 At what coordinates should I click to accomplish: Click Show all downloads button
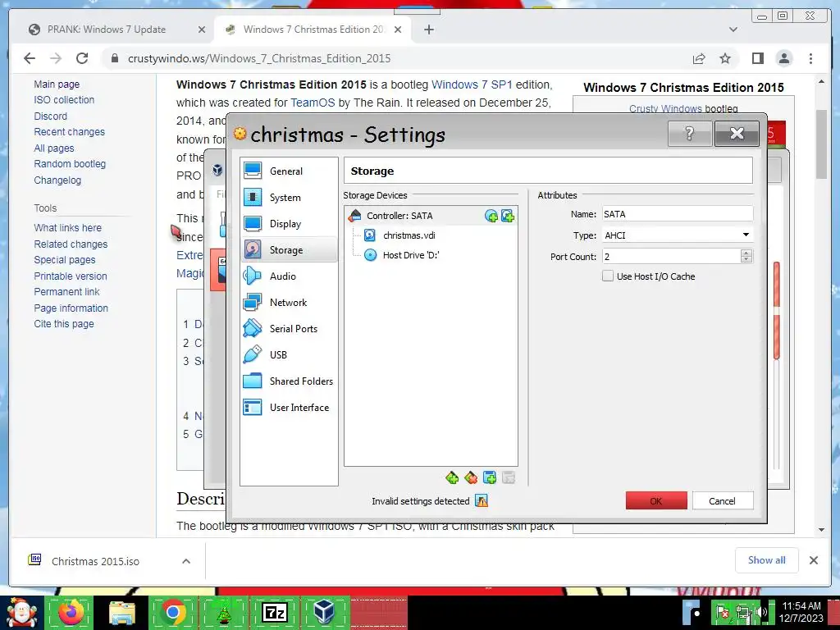pyautogui.click(x=767, y=559)
